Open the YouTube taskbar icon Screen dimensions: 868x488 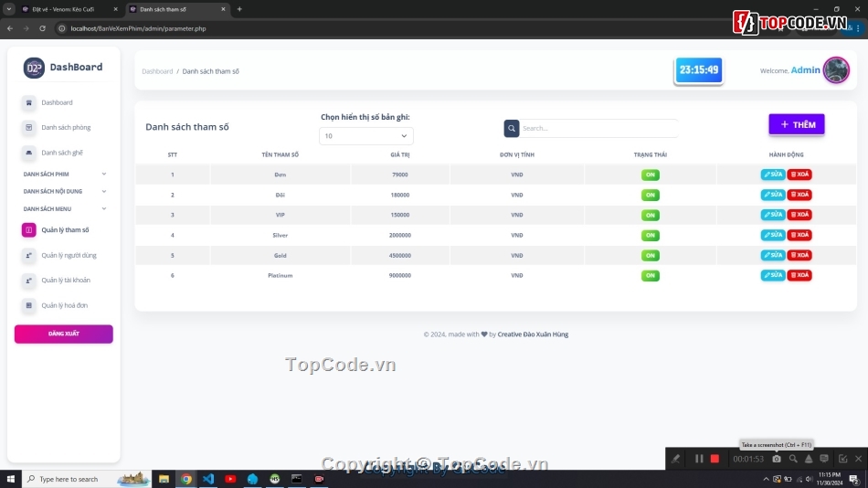click(230, 479)
